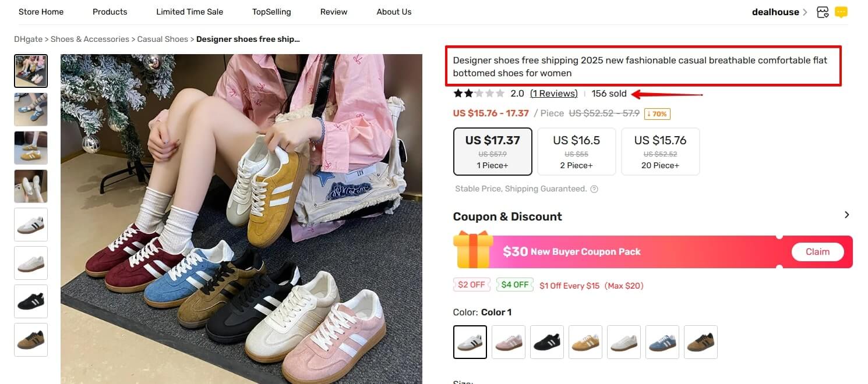
Task: Click the 70% discount badge
Action: 657,113
